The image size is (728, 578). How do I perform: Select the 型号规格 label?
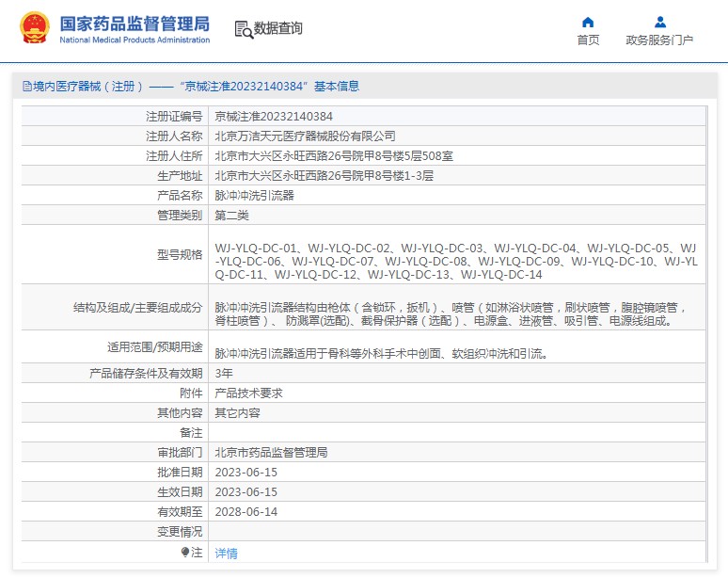point(180,254)
